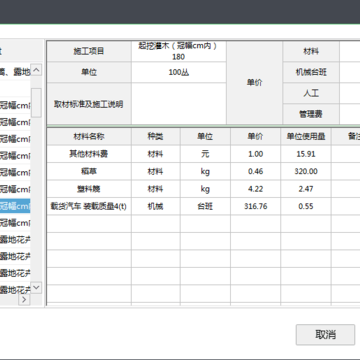This screenshot has width=360, height=360.
Task: Click the 1.00 unit price cell
Action: point(256,154)
